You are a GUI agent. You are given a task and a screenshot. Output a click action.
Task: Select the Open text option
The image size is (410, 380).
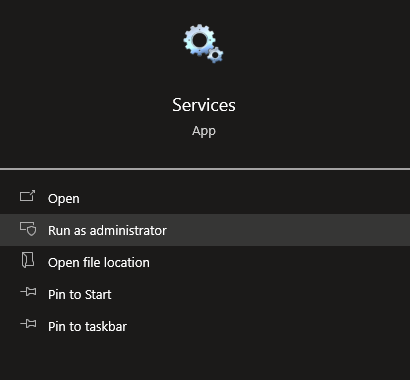coord(64,199)
